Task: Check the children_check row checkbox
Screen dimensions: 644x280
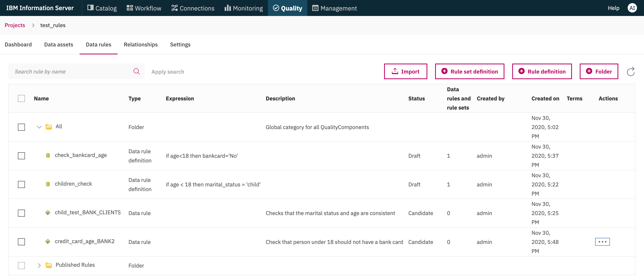Action: (21, 184)
